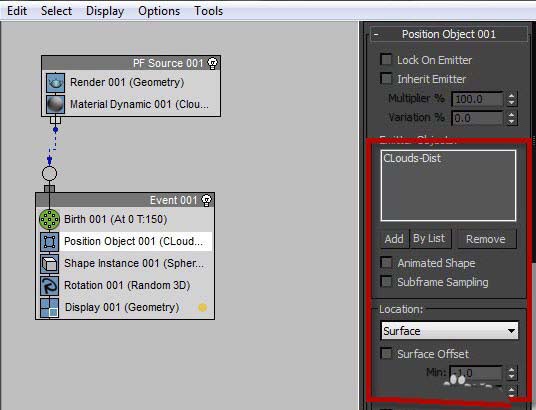Click the Min offset value field

(x=476, y=373)
